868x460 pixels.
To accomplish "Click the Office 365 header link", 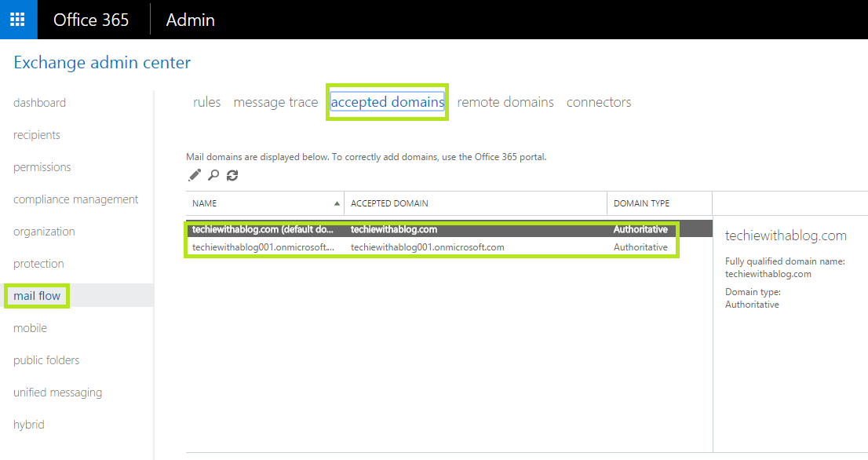I will point(91,20).
